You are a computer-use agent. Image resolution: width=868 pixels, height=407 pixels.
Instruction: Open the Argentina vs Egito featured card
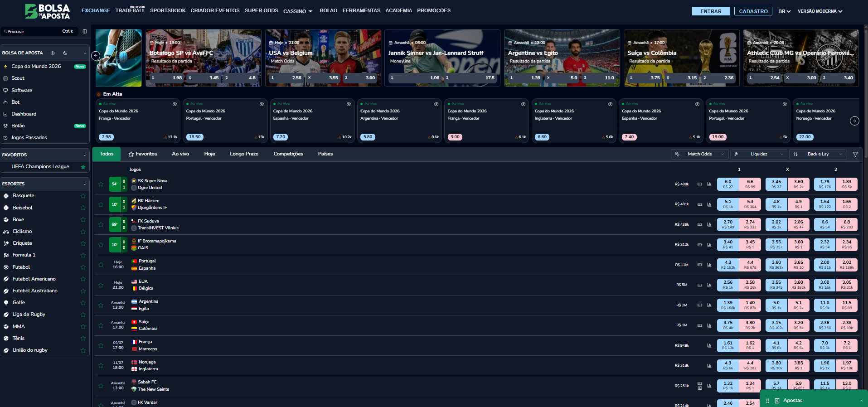click(562, 58)
